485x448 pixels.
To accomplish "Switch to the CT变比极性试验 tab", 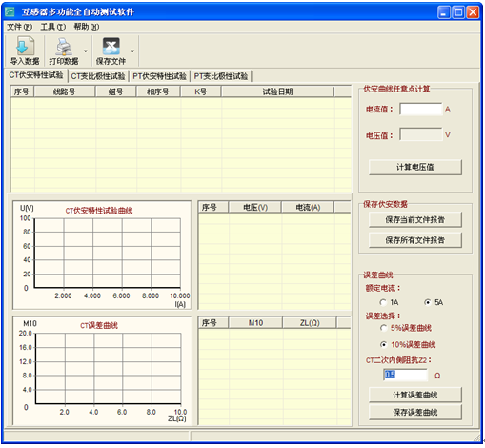I will click(x=98, y=76).
